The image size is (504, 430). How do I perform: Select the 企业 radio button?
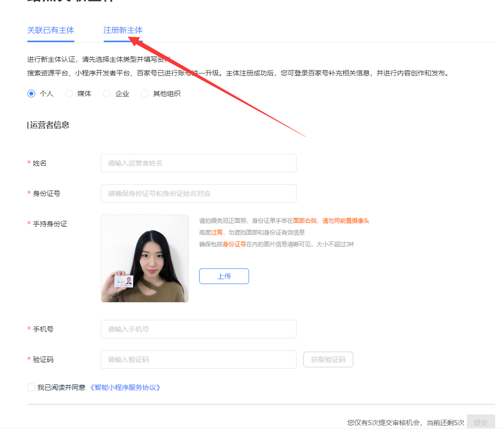107,94
